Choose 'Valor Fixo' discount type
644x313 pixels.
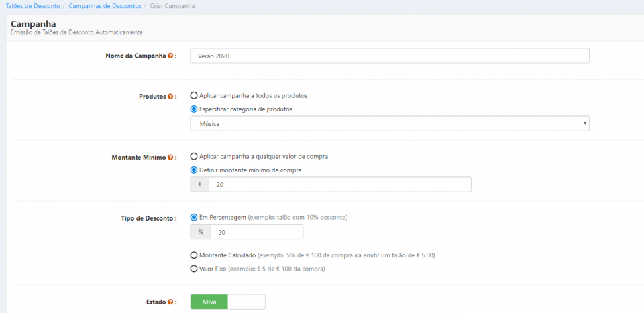point(194,269)
